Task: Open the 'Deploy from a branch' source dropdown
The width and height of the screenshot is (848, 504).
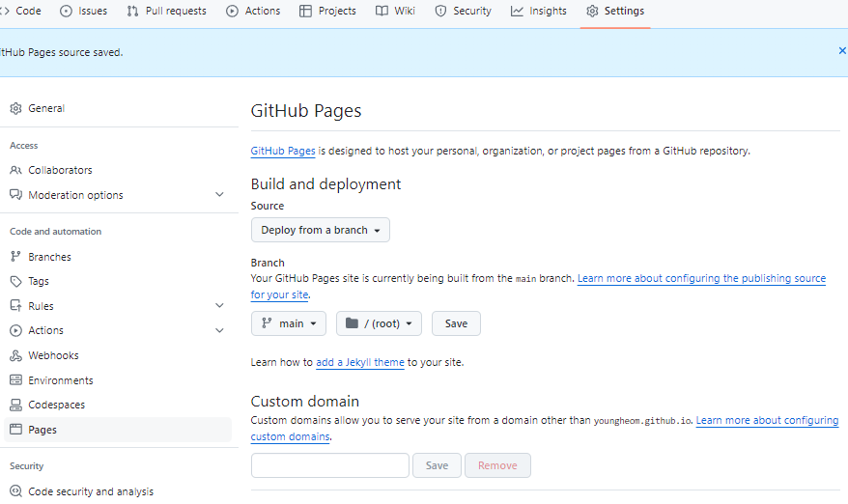Action: 320,230
